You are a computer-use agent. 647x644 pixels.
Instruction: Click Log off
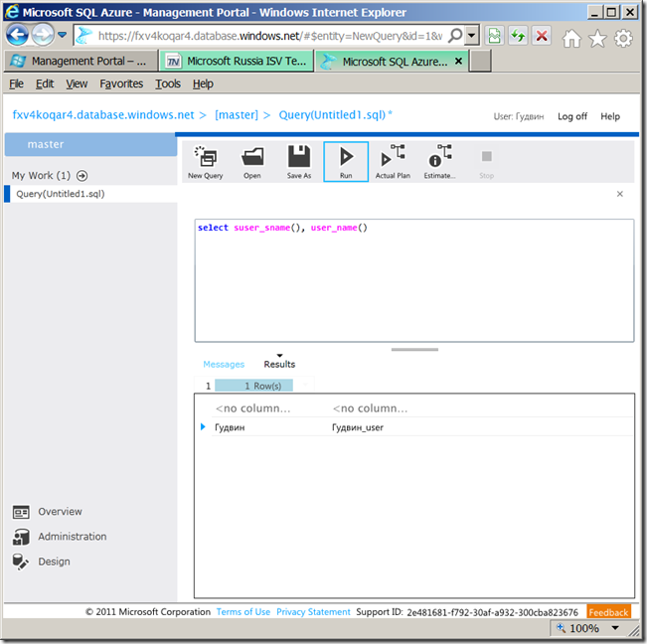(x=572, y=116)
